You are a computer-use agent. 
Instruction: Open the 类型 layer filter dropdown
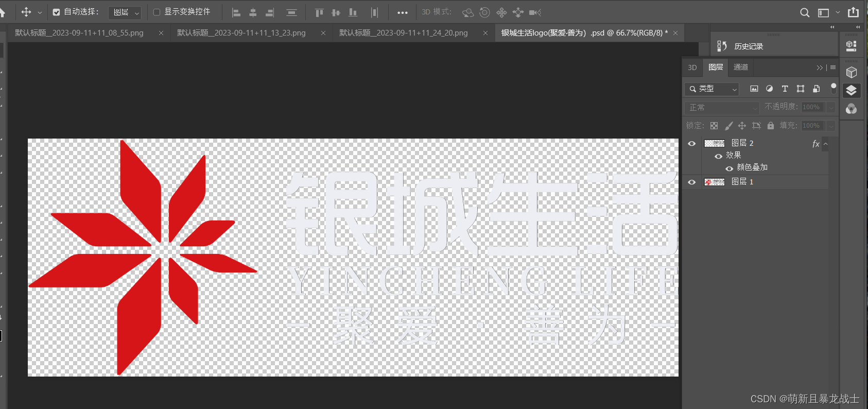[x=712, y=89]
